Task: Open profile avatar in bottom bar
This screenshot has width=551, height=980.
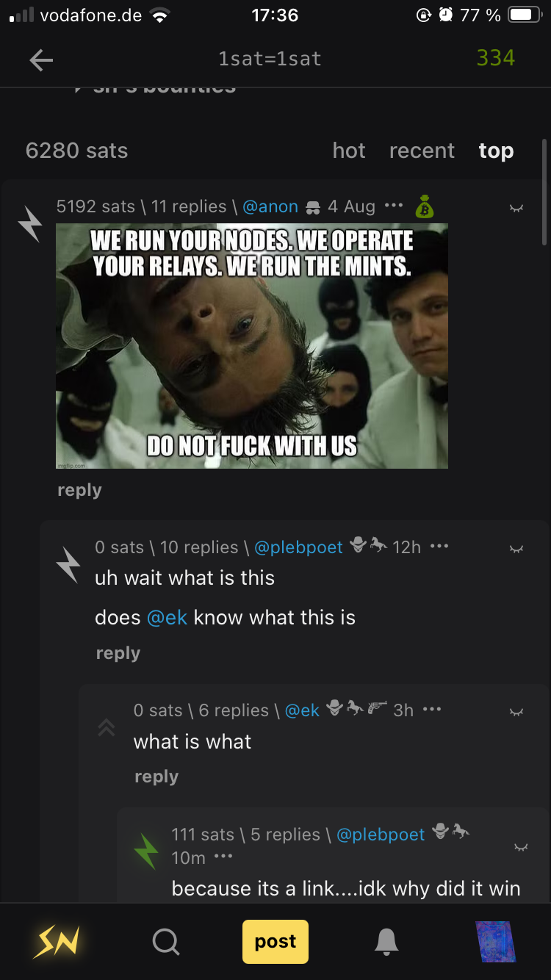Action: pos(496,941)
